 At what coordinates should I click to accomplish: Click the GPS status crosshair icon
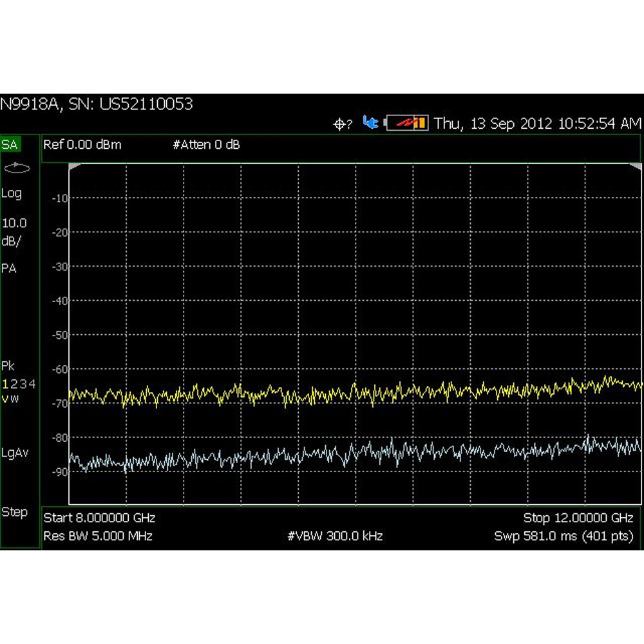(341, 124)
